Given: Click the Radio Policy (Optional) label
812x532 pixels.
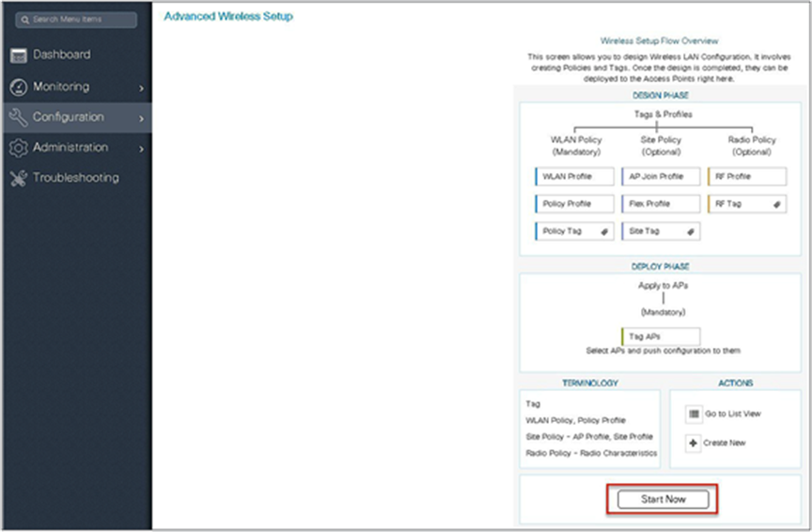Looking at the screenshot, I should (x=752, y=146).
